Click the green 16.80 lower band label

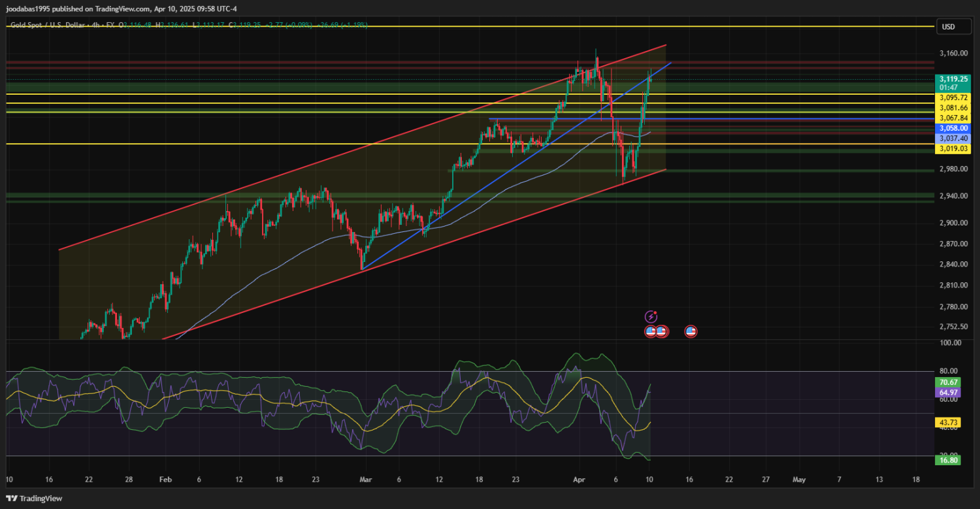(x=948, y=460)
